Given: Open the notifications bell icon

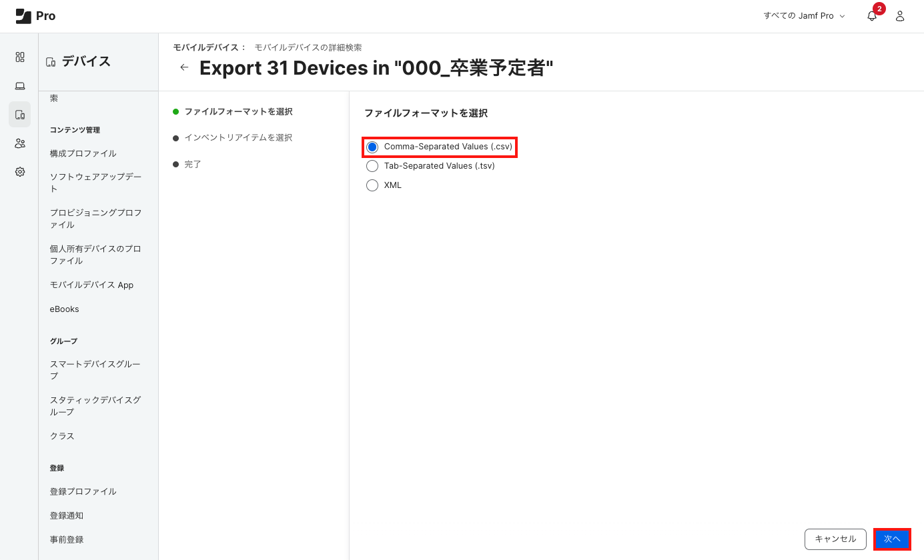Looking at the screenshot, I should pos(872,16).
